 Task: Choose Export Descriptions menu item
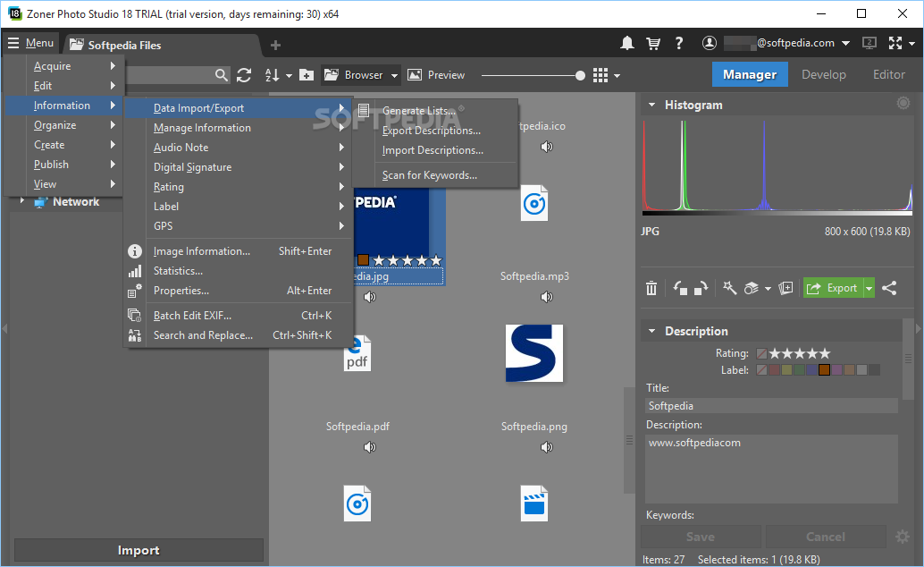[x=436, y=131]
